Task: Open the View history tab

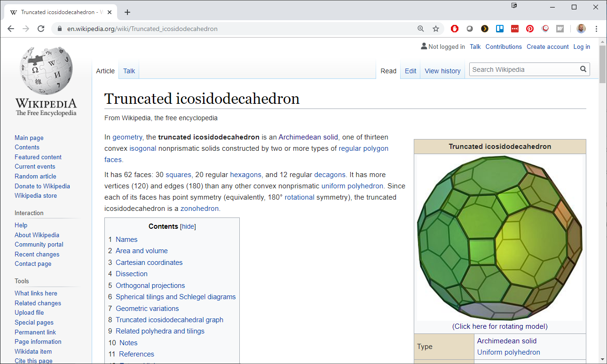Action: pos(442,71)
